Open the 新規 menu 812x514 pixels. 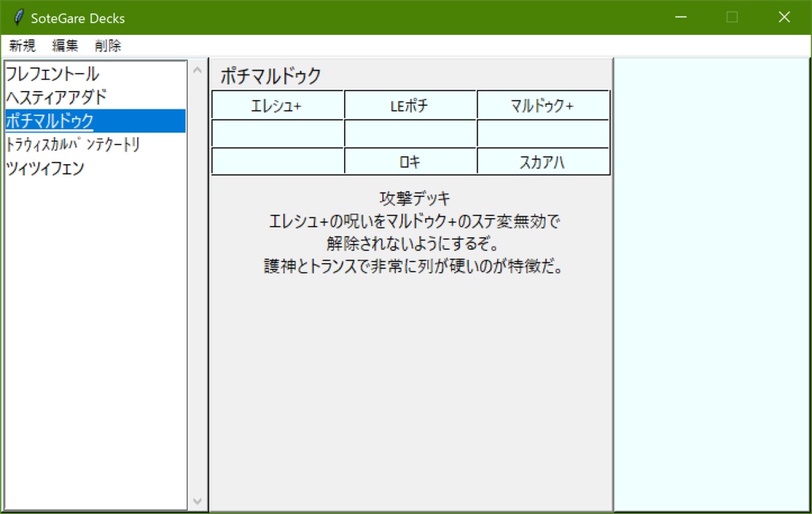pyautogui.click(x=22, y=45)
